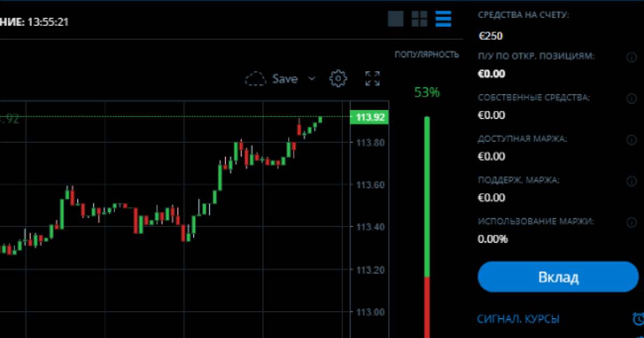Viewport: 644px width, 338px height.
Task: Click the red portion of sentiment bar
Action: click(x=427, y=307)
